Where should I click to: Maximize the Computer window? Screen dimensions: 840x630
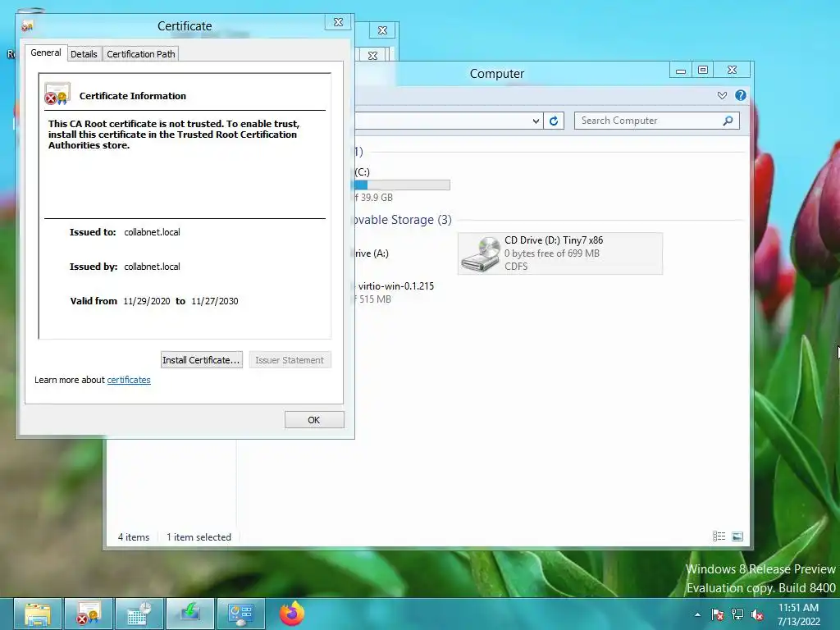pyautogui.click(x=703, y=71)
